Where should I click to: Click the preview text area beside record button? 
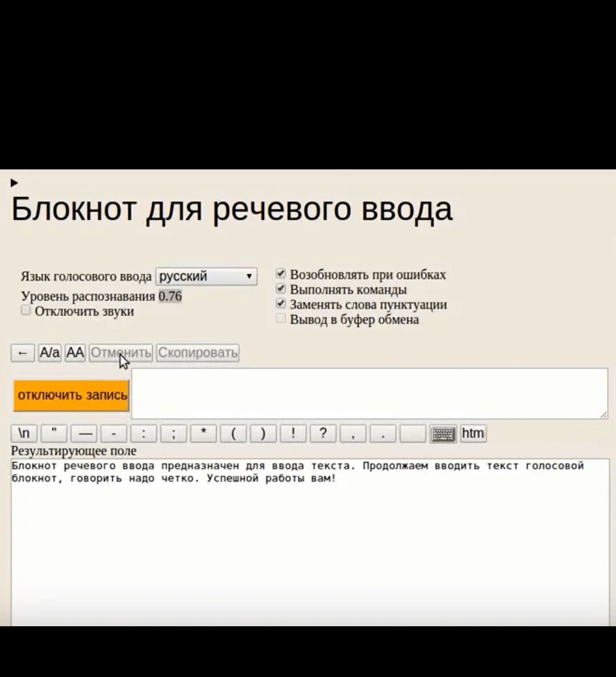coord(370,394)
